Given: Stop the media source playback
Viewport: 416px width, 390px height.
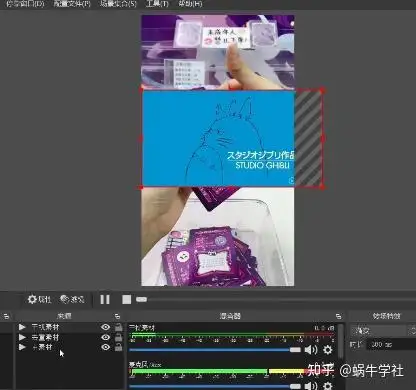Looking at the screenshot, I should click(x=127, y=299).
